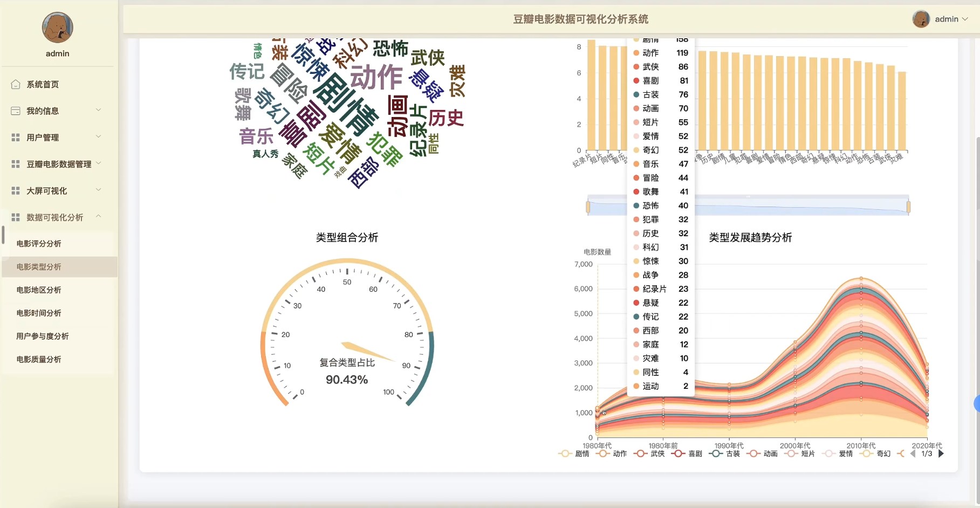Go to 系统首页 in sidebar

tap(43, 84)
